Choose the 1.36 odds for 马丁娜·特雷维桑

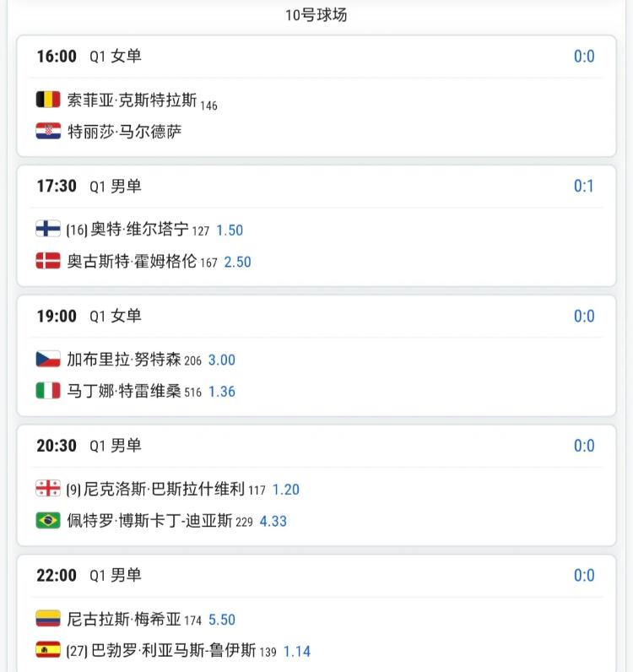tap(222, 392)
